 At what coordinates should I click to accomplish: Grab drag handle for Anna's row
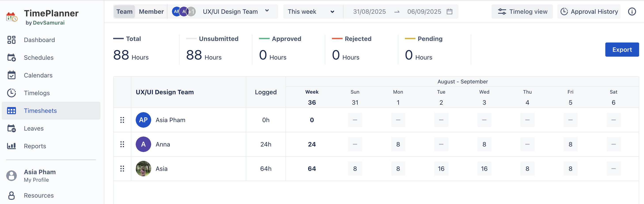pos(122,144)
